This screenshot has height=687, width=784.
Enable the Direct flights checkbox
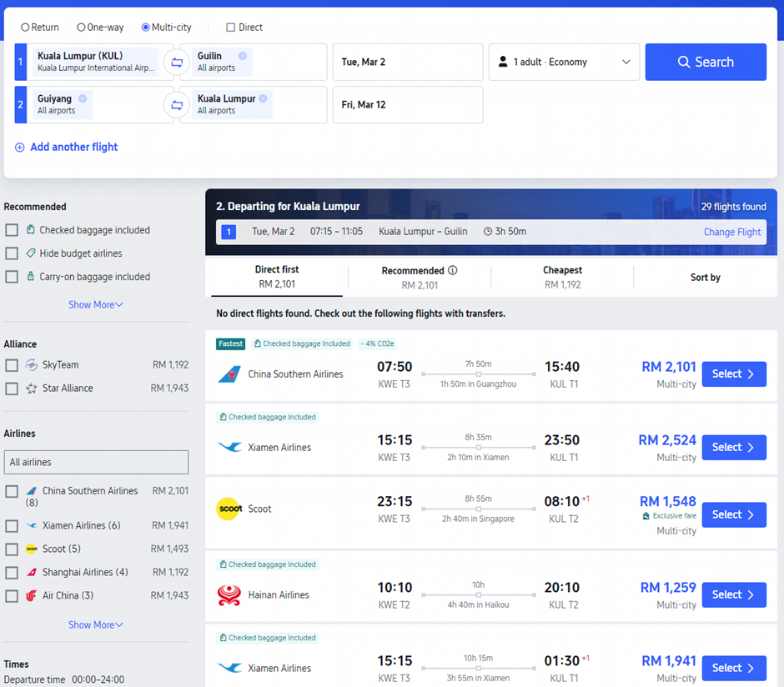click(230, 28)
